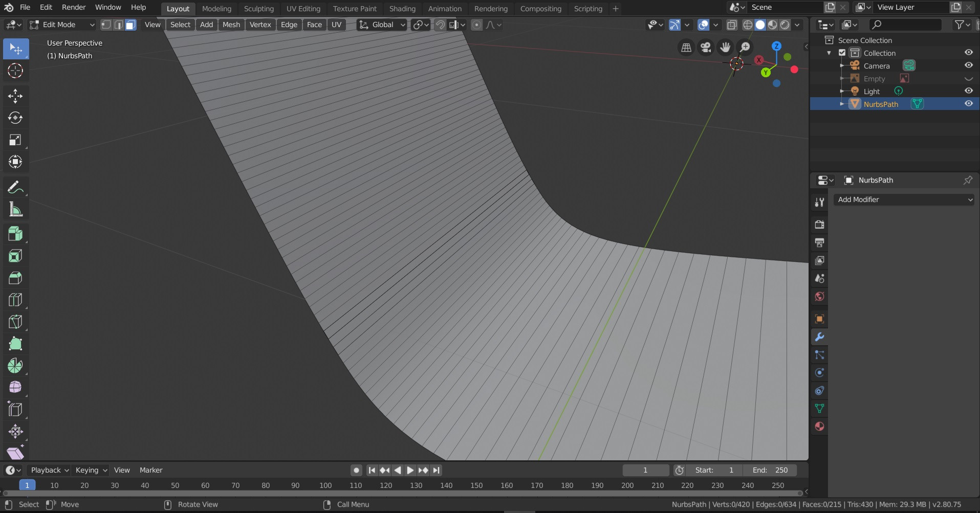Select the Extrude Region tool
980x513 pixels.
15,234
